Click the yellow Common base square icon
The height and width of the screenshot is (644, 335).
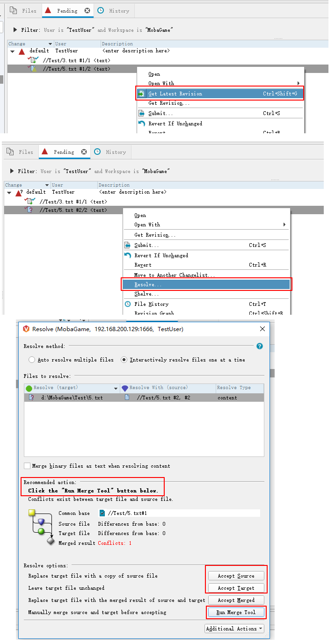pyautogui.click(x=32, y=513)
